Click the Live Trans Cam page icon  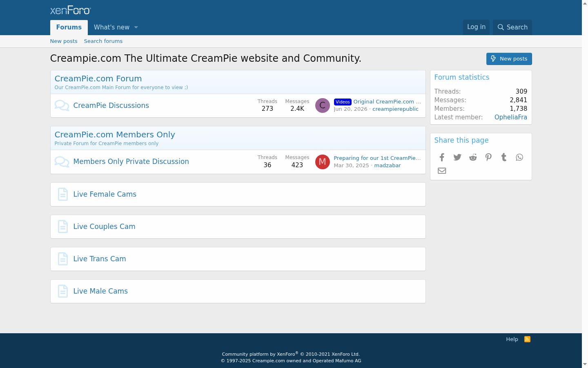(x=62, y=259)
